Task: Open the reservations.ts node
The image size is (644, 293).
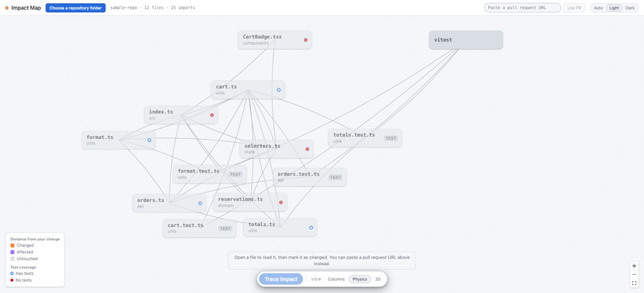Action: 250,202
